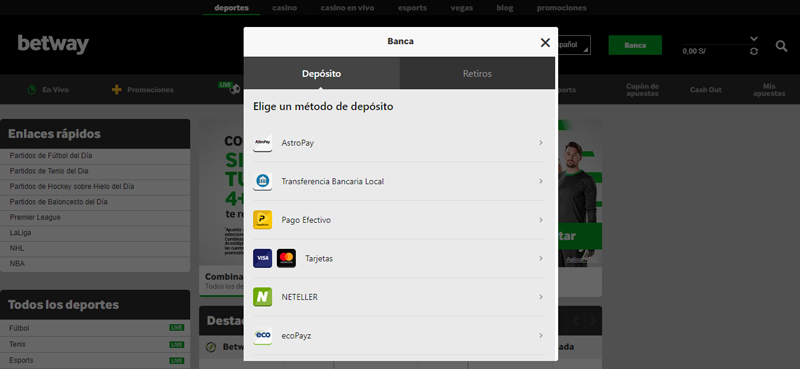Open the blog menu item
Viewport: 800px width, 369px height.
505,8
